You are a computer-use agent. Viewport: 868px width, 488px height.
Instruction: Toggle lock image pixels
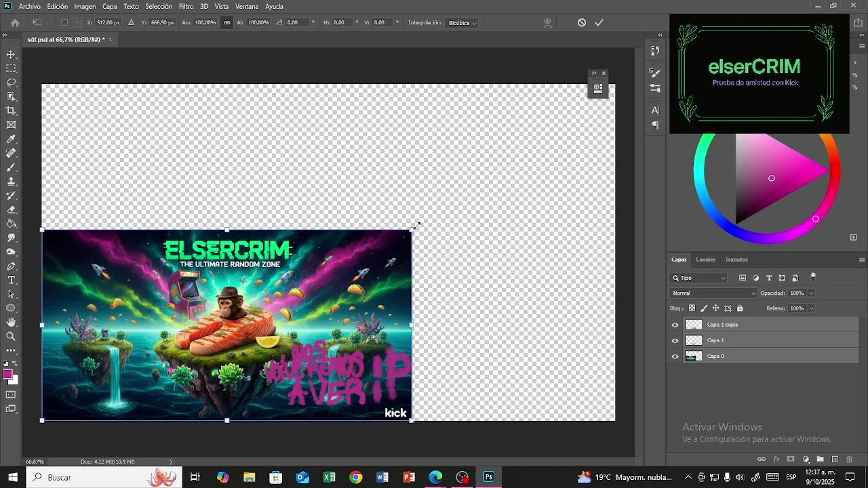point(704,308)
